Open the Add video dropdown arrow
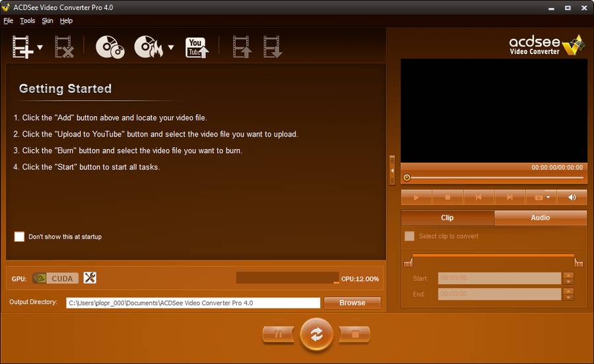Screen dimensions: 594x364 coord(40,47)
